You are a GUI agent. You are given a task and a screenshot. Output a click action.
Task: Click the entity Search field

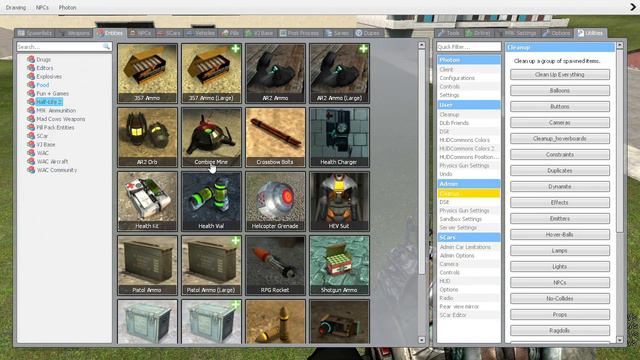[64, 47]
